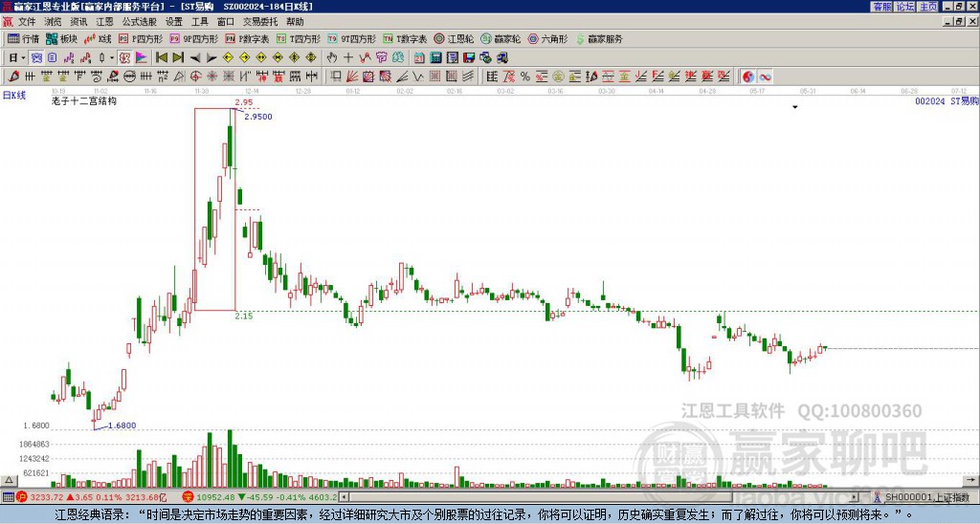Open the 论坛 link in title bar

904,7
